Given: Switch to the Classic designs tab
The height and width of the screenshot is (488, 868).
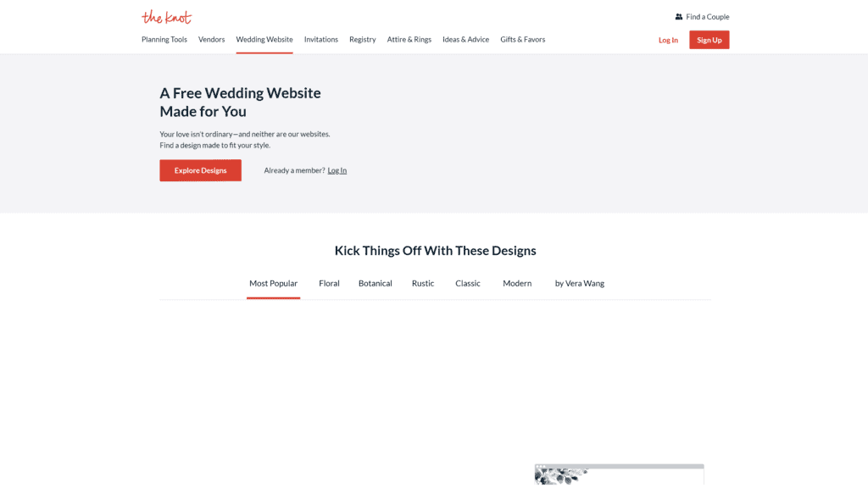Looking at the screenshot, I should pyautogui.click(x=468, y=283).
